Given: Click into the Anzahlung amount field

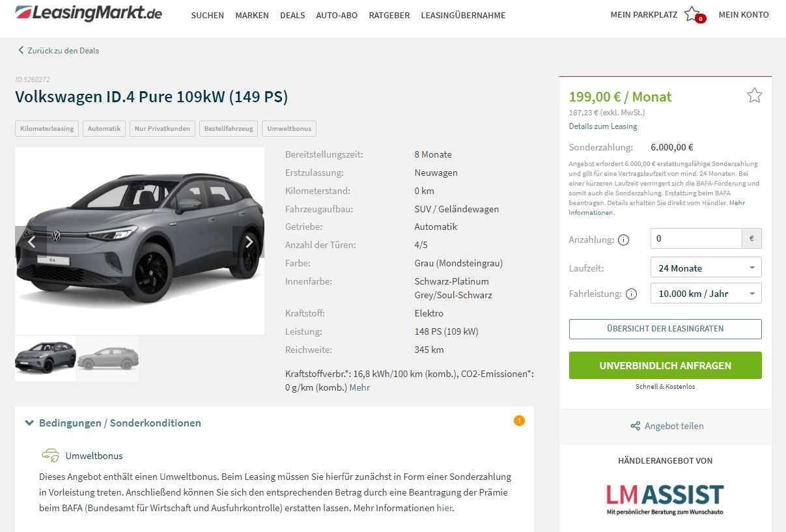Looking at the screenshot, I should [696, 238].
